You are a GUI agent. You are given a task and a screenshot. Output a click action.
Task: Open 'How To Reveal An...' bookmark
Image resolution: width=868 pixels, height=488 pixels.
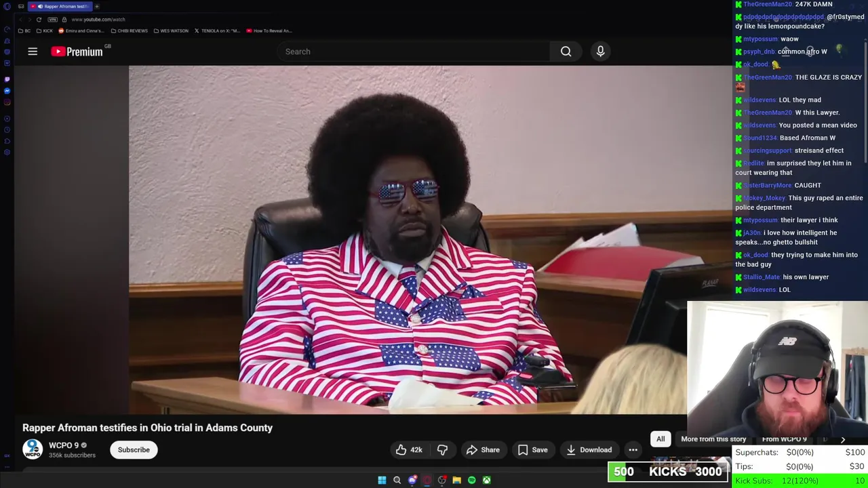tap(269, 30)
